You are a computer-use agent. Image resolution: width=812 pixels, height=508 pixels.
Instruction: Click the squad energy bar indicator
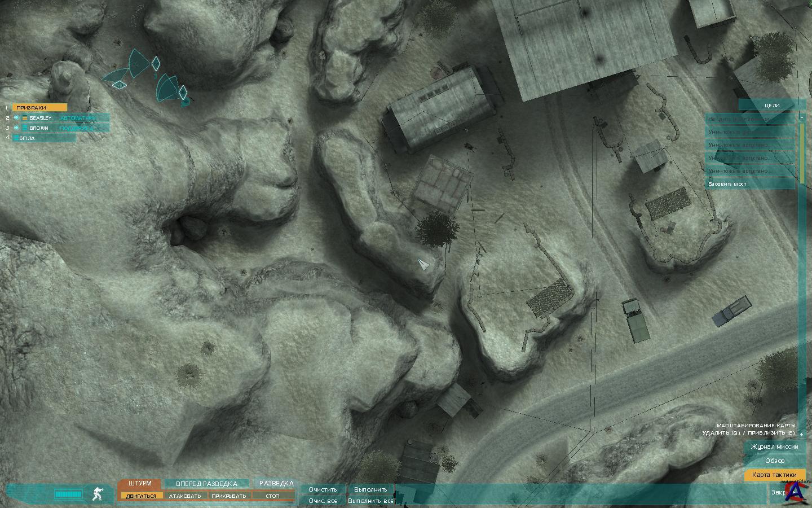[x=68, y=494]
